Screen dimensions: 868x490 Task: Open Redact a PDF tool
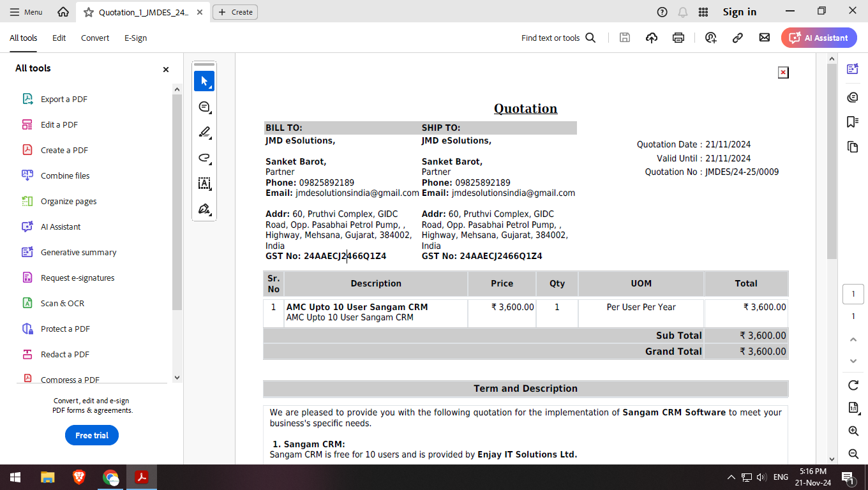[x=64, y=354]
